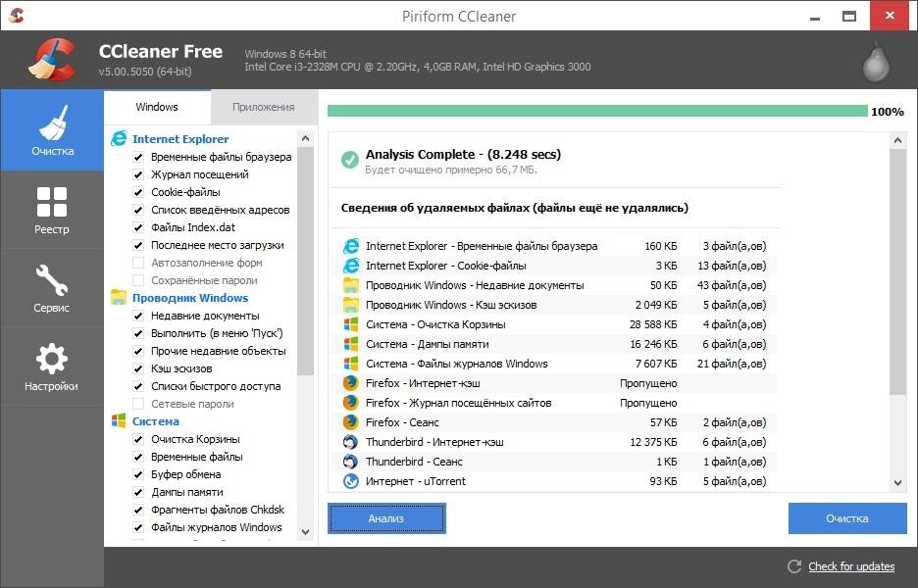Viewport: 918px width, 588px height.
Task: Toggle Фрагменты файлов Chkdsk checkbox
Action: click(138, 510)
